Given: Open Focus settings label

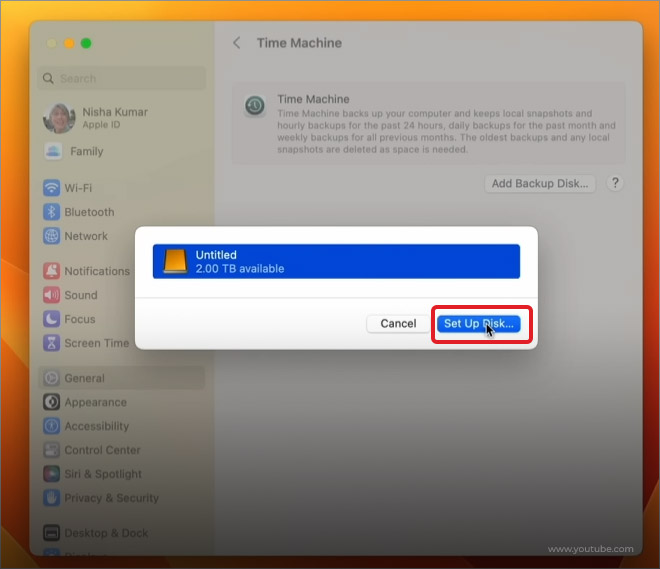Looking at the screenshot, I should click(80, 319).
